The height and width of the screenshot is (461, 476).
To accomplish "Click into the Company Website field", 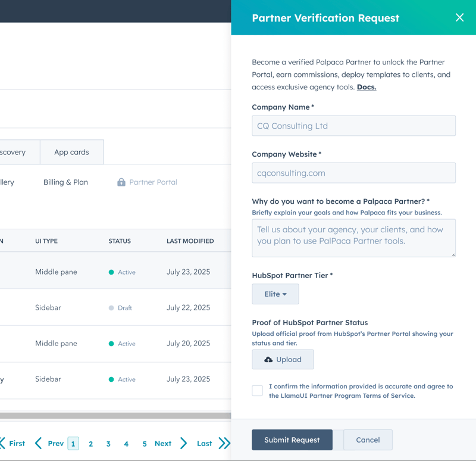I will tap(353, 173).
